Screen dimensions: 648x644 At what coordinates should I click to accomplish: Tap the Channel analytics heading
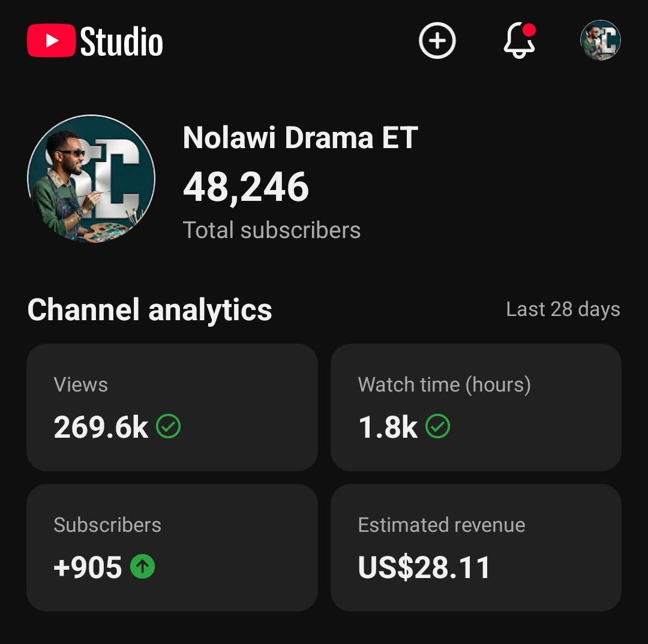point(149,310)
